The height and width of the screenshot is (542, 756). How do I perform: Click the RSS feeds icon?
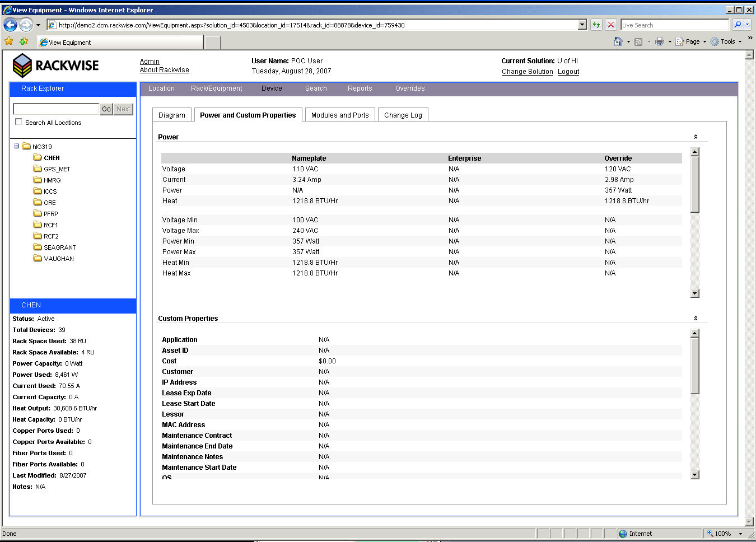pos(638,41)
